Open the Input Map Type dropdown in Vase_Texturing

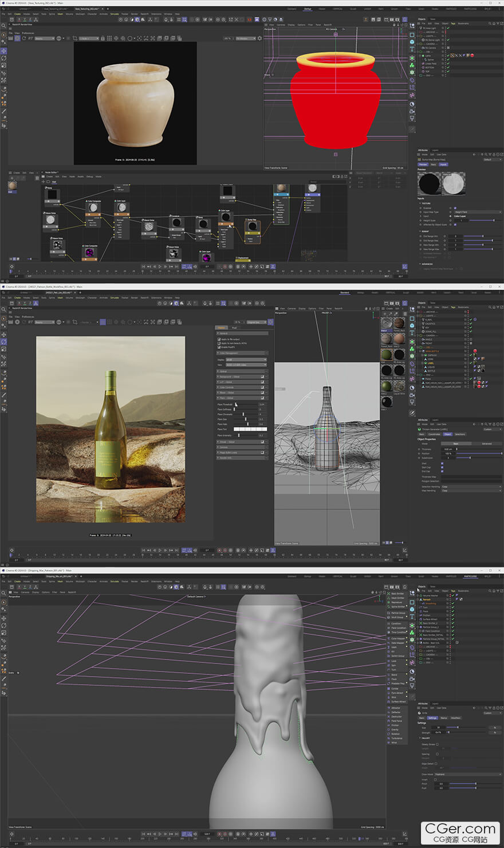point(478,212)
